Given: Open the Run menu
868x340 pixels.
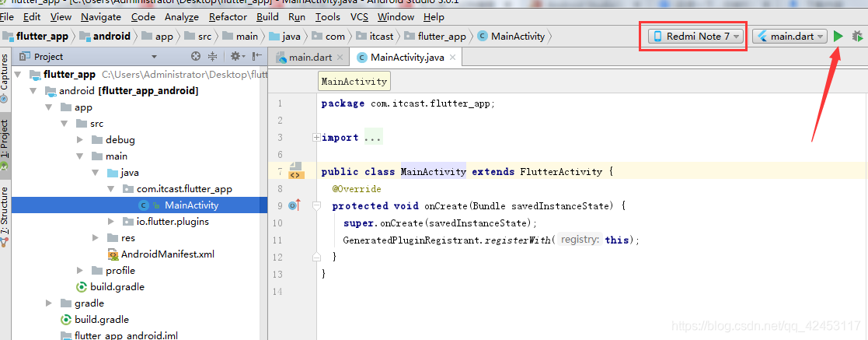Looking at the screenshot, I should click(x=297, y=17).
